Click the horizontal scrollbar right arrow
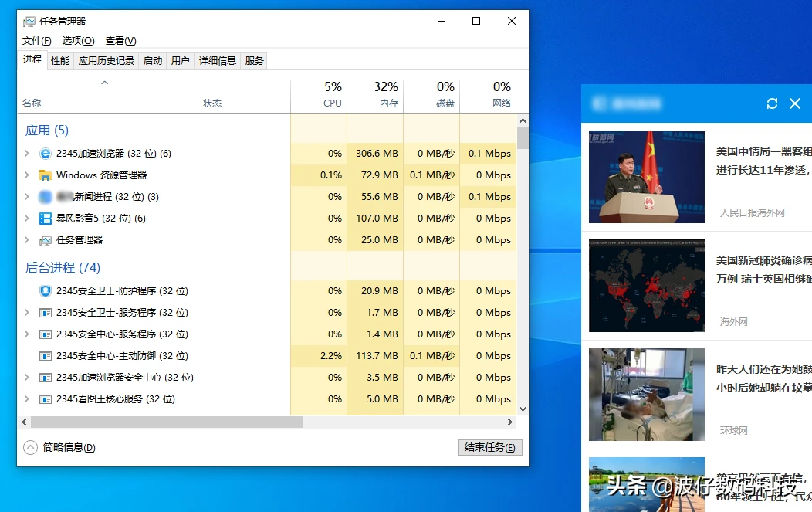 510,422
